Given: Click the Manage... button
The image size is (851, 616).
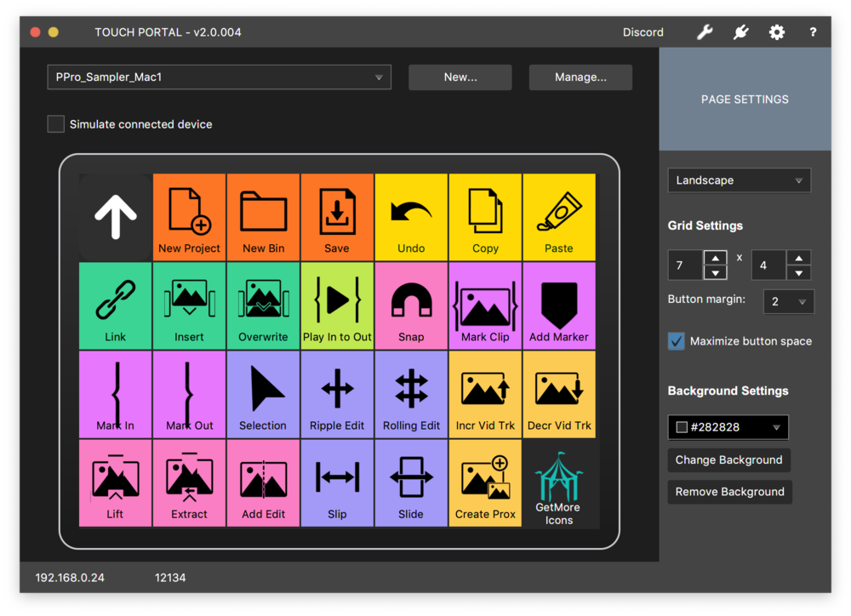Looking at the screenshot, I should [580, 77].
